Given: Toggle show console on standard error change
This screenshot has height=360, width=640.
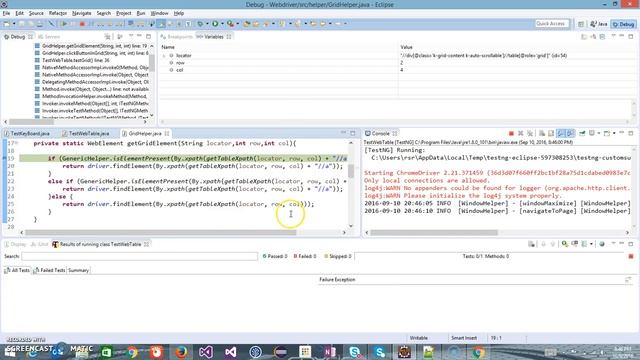Looking at the screenshot, I should coord(570,133).
